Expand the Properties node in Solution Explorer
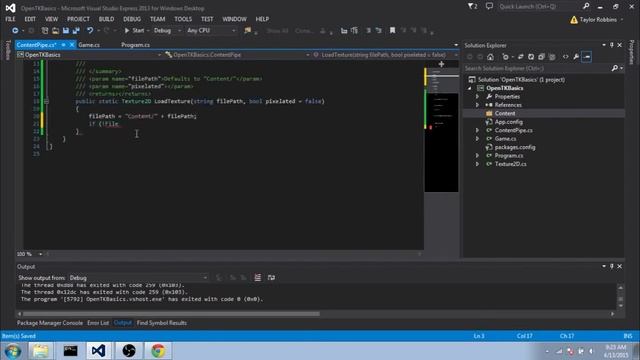Viewport: 640px width, 360px height. [x=477, y=97]
